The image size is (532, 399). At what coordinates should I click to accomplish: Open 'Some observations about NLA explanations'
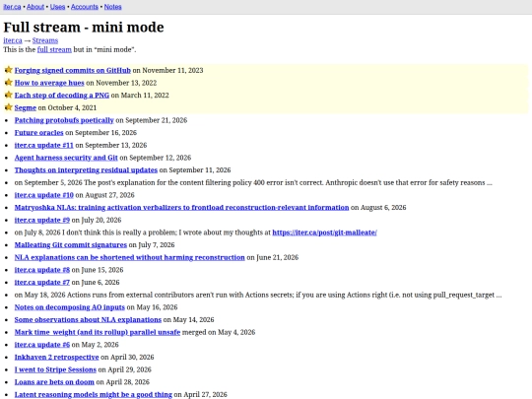pos(88,320)
